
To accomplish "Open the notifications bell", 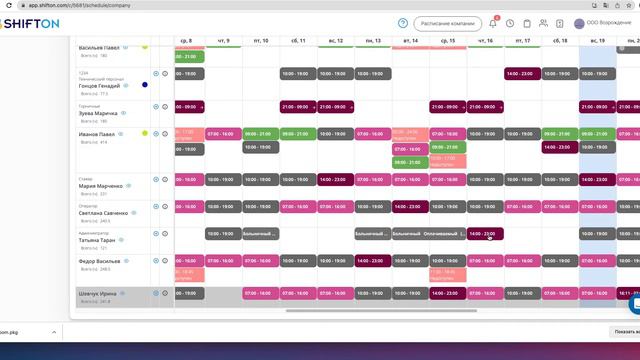I will click(493, 24).
